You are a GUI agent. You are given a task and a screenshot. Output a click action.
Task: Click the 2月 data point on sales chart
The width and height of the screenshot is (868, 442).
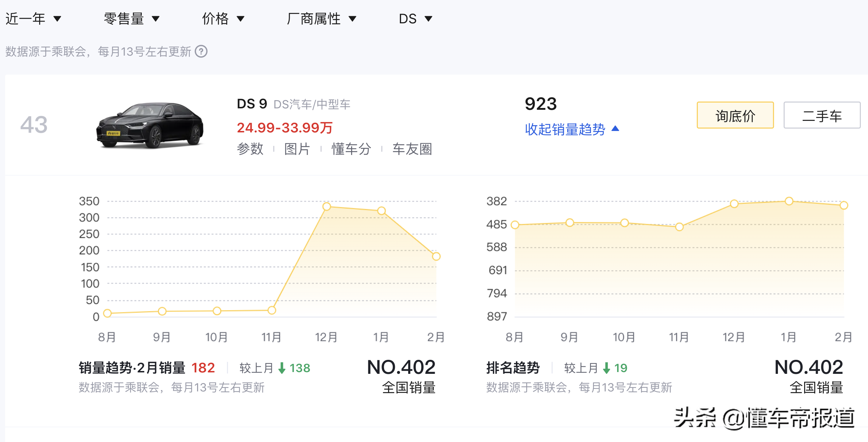[436, 256]
